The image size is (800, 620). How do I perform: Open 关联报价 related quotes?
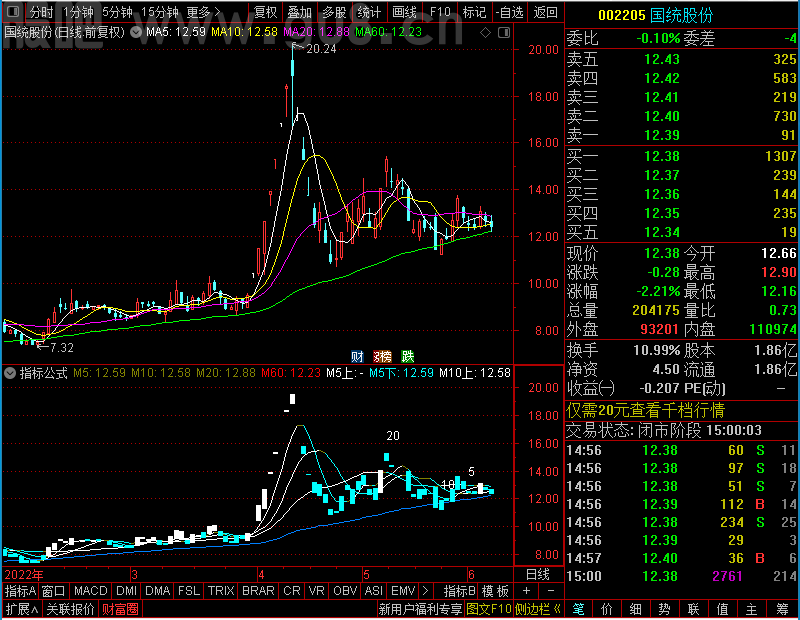70,609
